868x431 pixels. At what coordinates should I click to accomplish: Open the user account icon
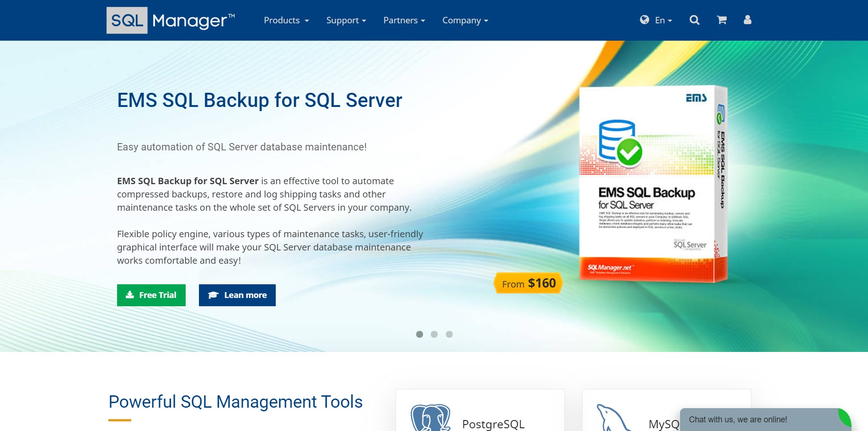click(747, 20)
